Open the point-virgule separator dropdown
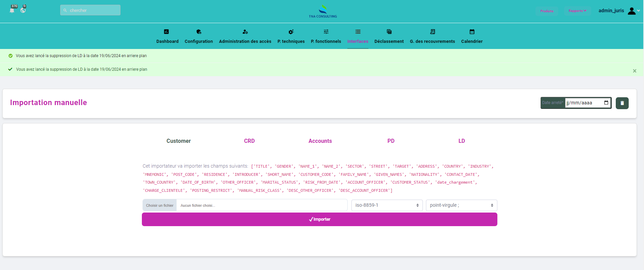The image size is (644, 270). point(461,205)
